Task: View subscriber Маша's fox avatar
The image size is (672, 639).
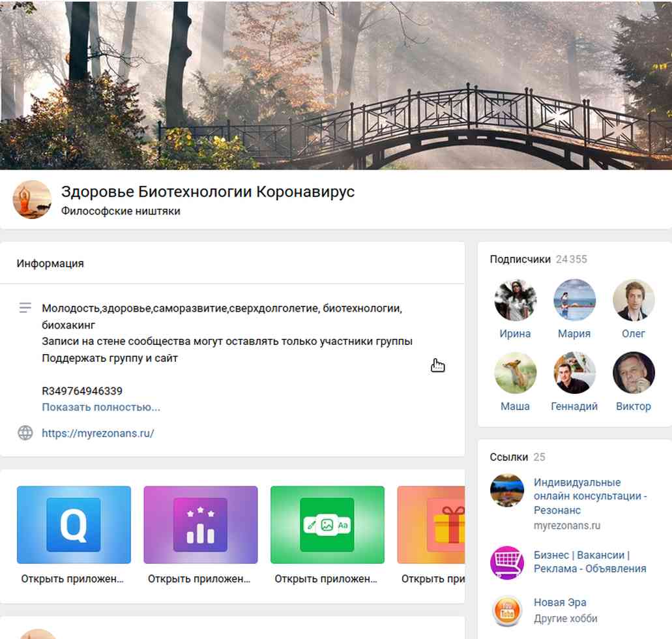Action: [x=515, y=373]
